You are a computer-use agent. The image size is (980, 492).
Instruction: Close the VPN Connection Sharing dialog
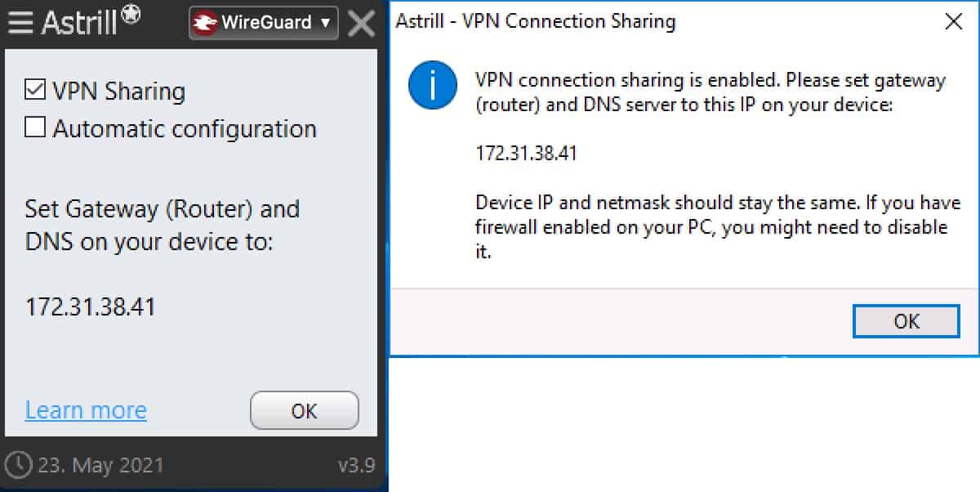click(953, 21)
